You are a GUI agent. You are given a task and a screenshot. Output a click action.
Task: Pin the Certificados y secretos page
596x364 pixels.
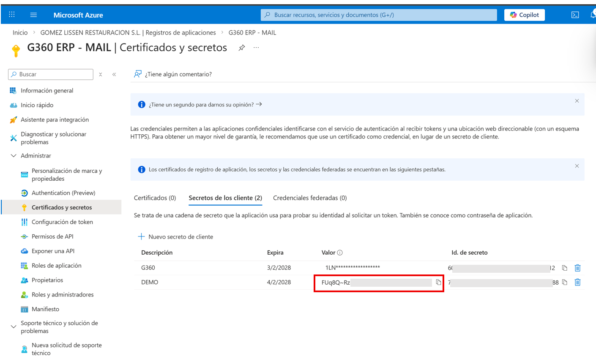coord(242,48)
